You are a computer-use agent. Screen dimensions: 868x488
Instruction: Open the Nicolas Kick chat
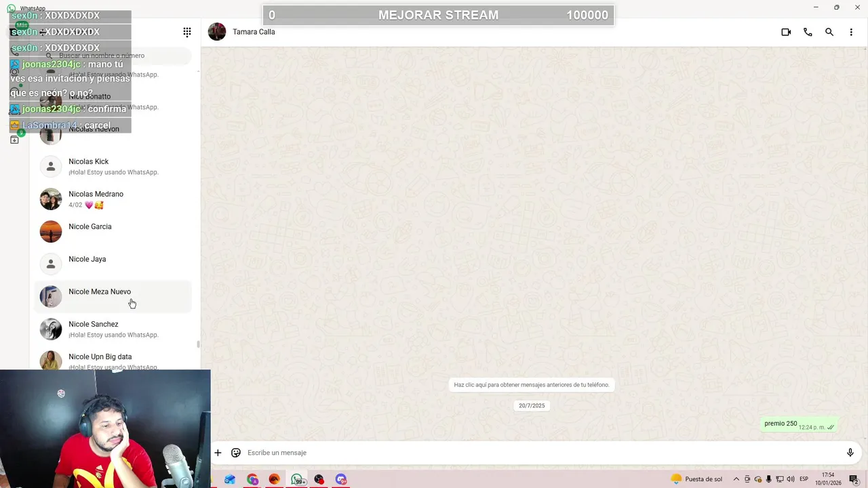pyautogui.click(x=113, y=167)
